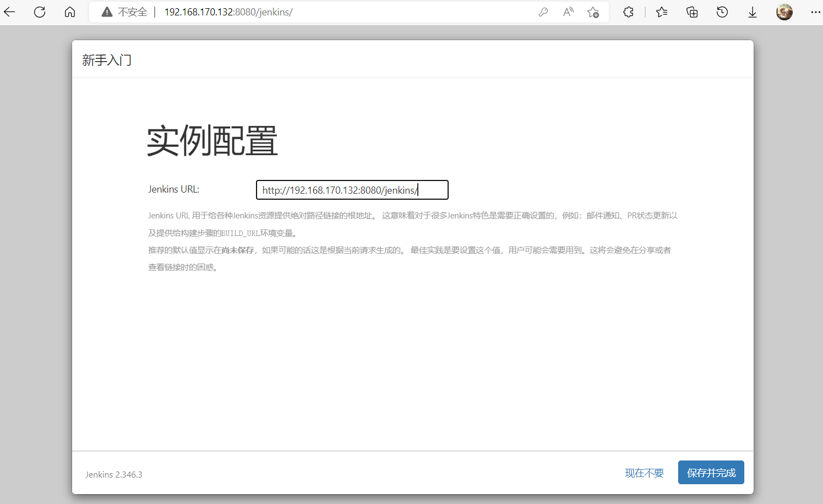
Task: Click the 尚未保存 bold text
Action: coord(238,250)
